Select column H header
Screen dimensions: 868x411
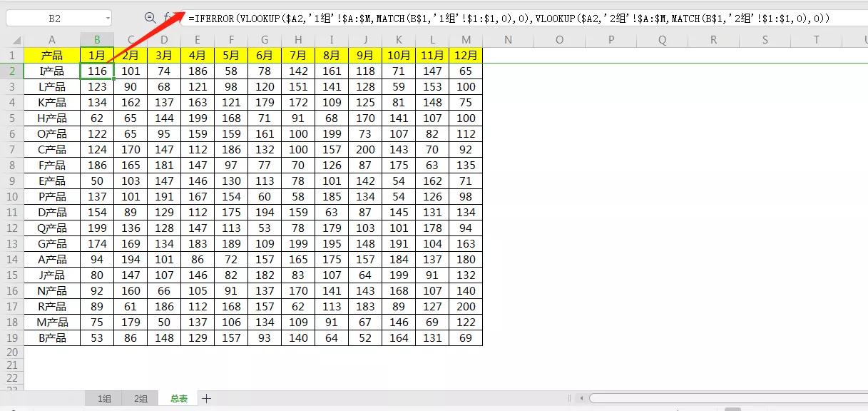pos(298,40)
